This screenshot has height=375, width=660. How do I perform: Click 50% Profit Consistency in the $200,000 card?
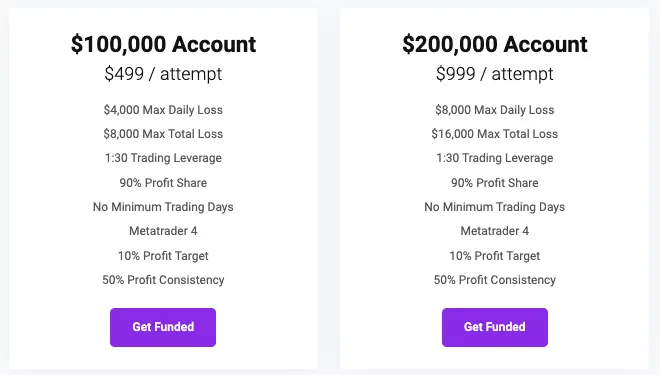[495, 280]
